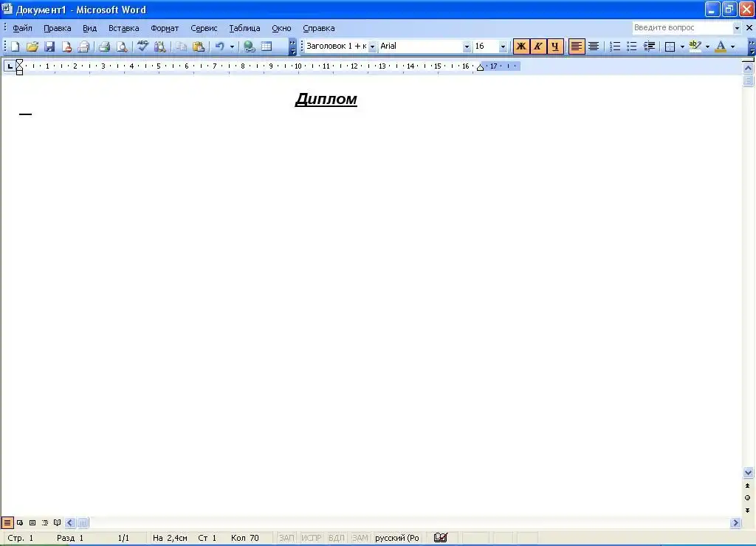
Task: Create a new blank document
Action: pyautogui.click(x=15, y=46)
